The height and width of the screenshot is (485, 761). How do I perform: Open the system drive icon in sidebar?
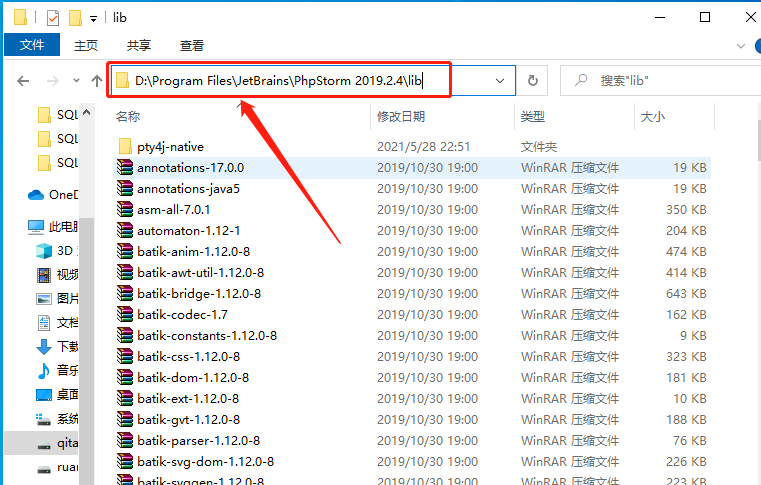point(44,418)
